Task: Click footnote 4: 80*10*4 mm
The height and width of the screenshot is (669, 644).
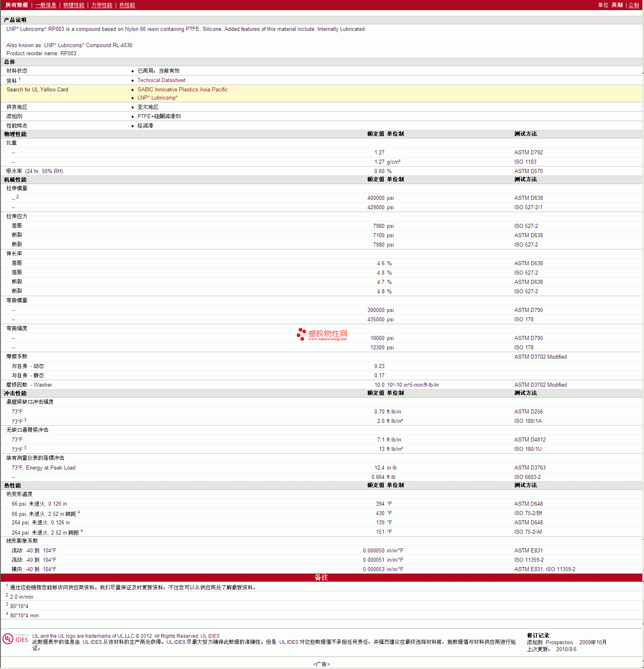Action: pyautogui.click(x=22, y=615)
